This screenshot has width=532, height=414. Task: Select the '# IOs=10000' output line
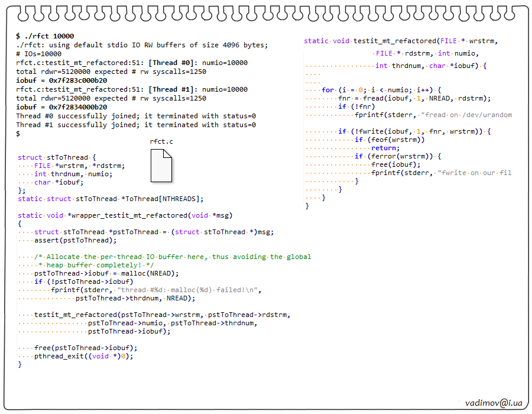pyautogui.click(x=38, y=54)
